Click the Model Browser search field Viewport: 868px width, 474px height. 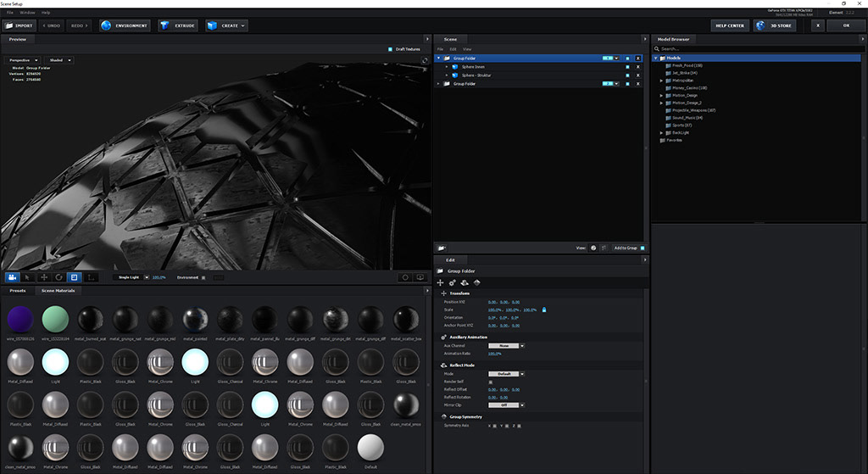[x=757, y=48]
